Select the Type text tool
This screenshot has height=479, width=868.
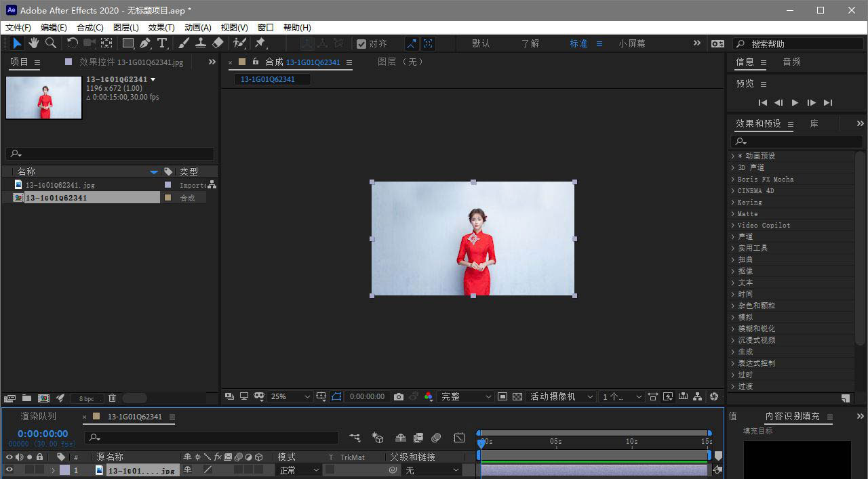(162, 43)
